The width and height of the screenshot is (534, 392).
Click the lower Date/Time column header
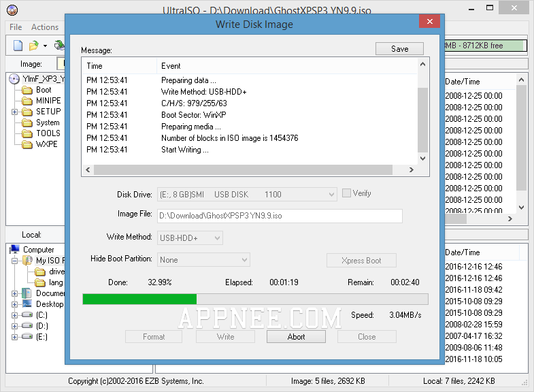[x=463, y=252]
